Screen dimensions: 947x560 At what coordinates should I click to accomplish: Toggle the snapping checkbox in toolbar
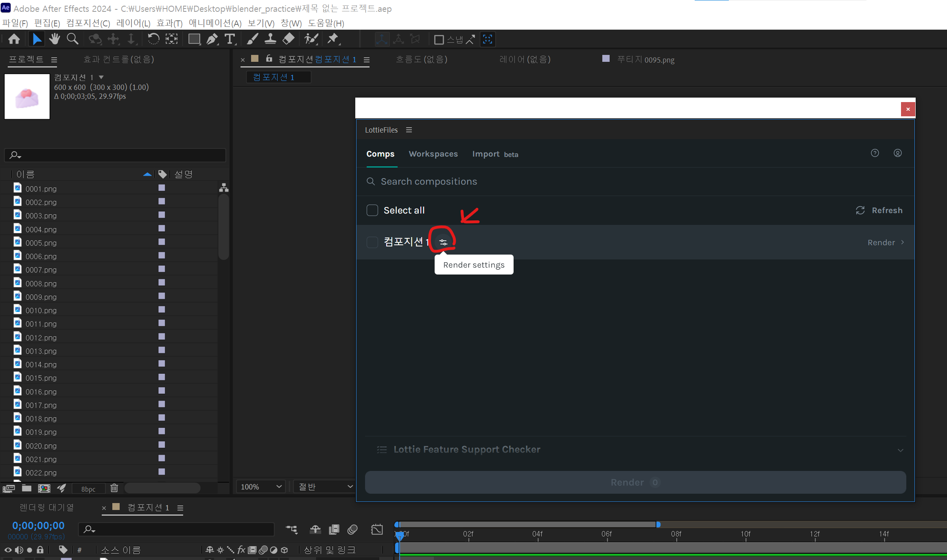pyautogui.click(x=439, y=39)
